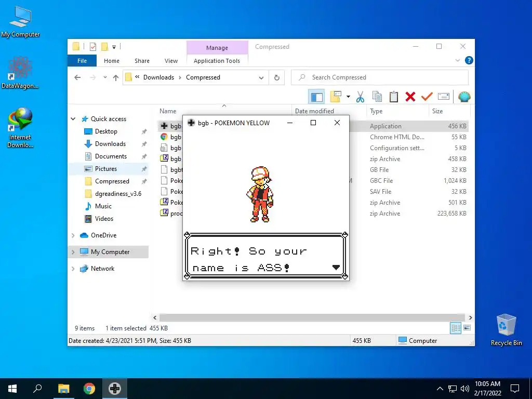532x399 pixels.
Task: Select the 223,658 KB zip Archive row
Action: click(313, 214)
